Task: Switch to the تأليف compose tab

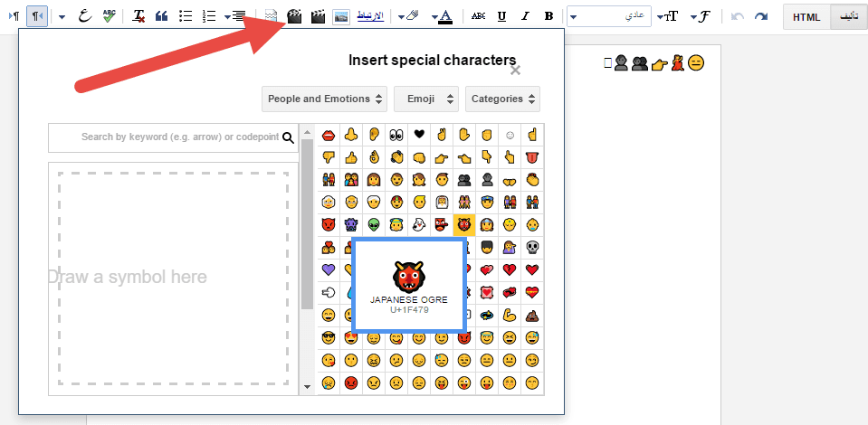Action: click(847, 16)
